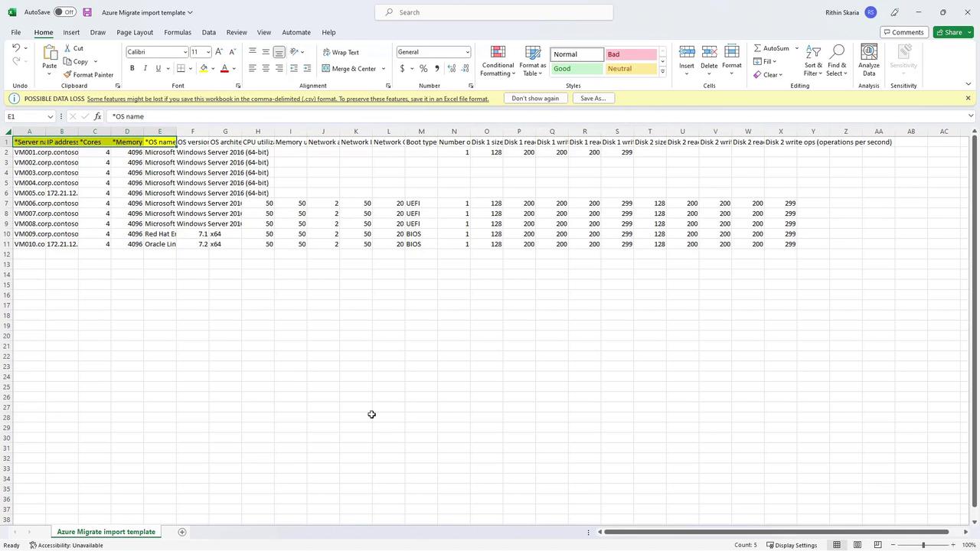Image resolution: width=980 pixels, height=551 pixels.
Task: Open the Formulas tab
Action: 177,32
